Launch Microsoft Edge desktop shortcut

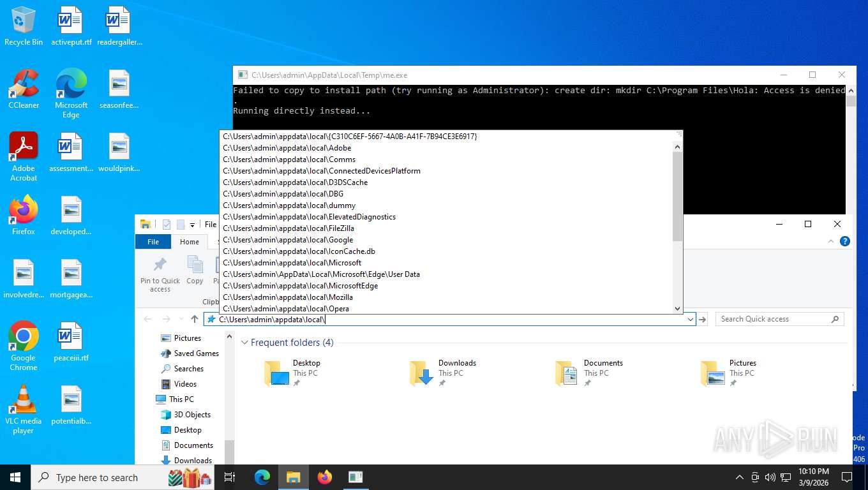(x=71, y=94)
